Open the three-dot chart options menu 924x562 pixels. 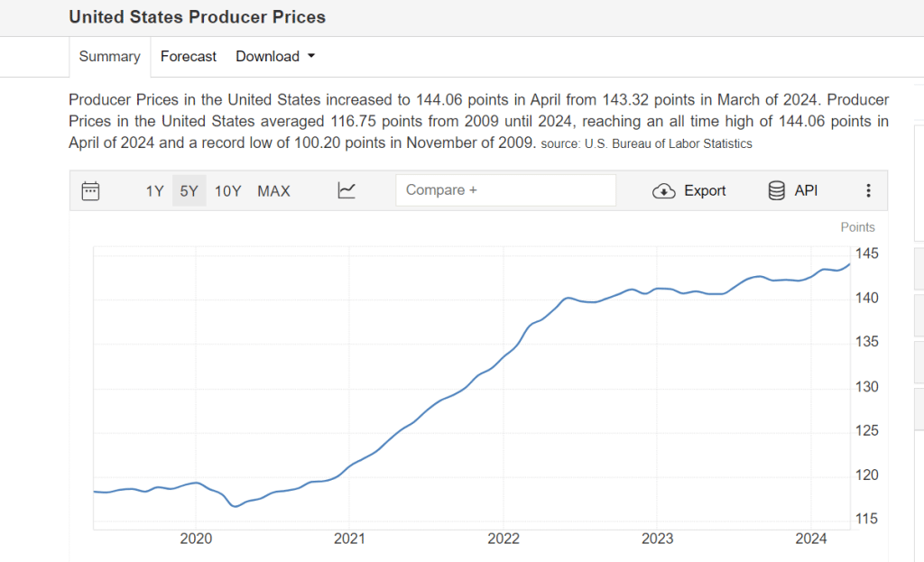click(868, 190)
